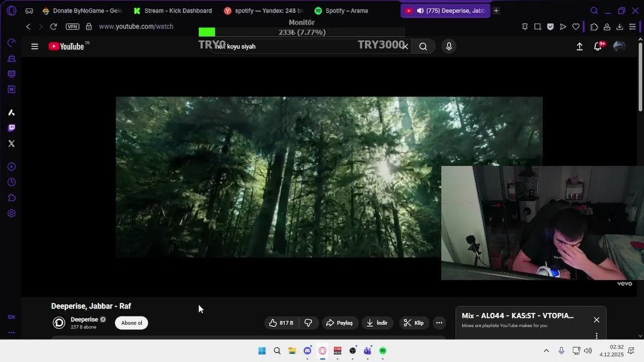The image size is (644, 362).
Task: Open YouTube notifications bell
Action: pyautogui.click(x=598, y=46)
